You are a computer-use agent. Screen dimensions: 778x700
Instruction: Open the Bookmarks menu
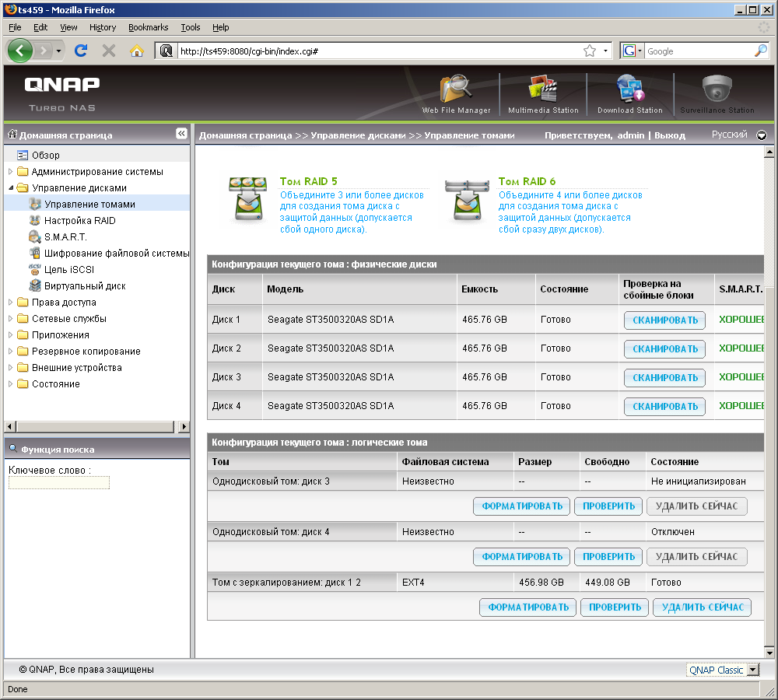[x=149, y=27]
